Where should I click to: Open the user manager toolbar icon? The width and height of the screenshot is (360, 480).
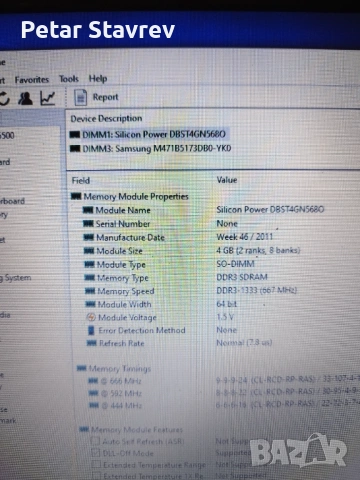[25, 98]
